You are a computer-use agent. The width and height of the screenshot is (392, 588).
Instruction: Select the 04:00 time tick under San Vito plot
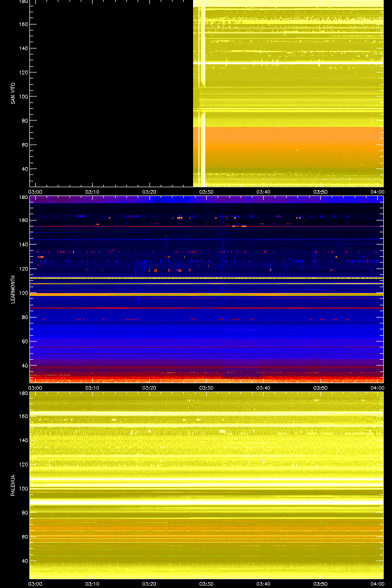coord(377,192)
